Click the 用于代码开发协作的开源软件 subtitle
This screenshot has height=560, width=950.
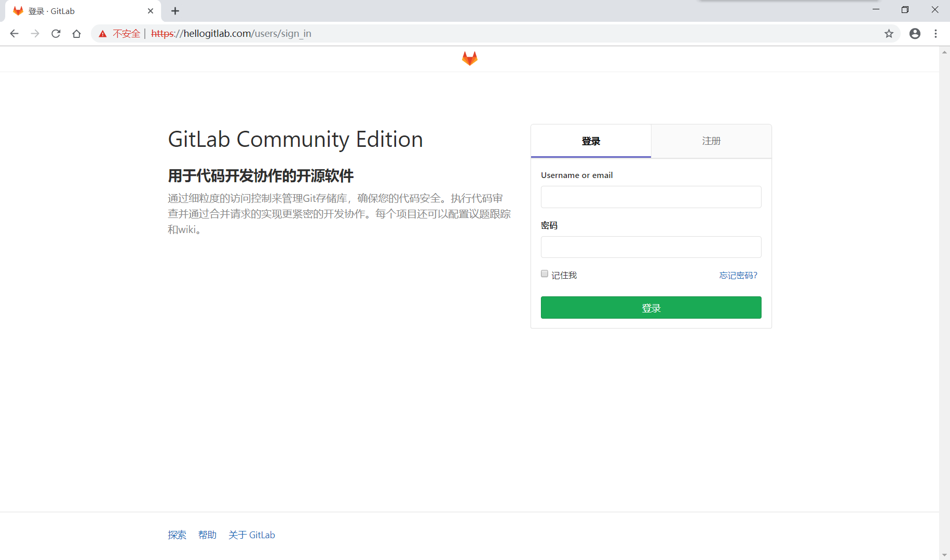coord(261,176)
